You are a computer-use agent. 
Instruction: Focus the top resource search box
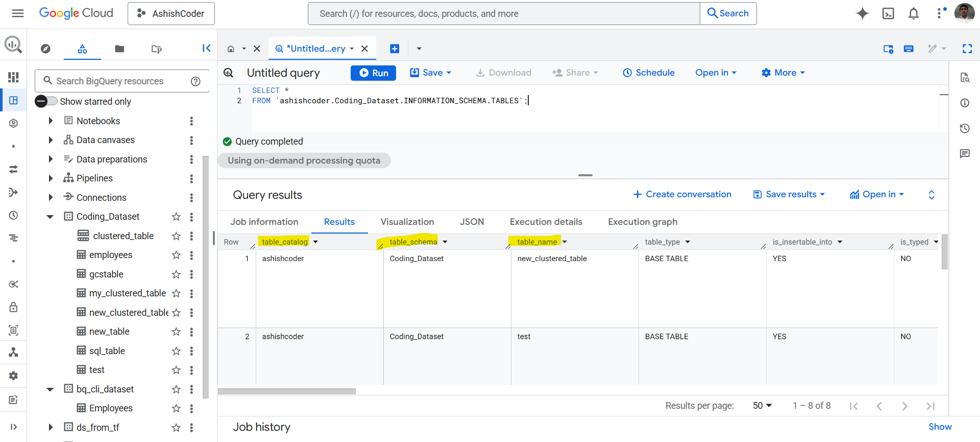tap(503, 13)
